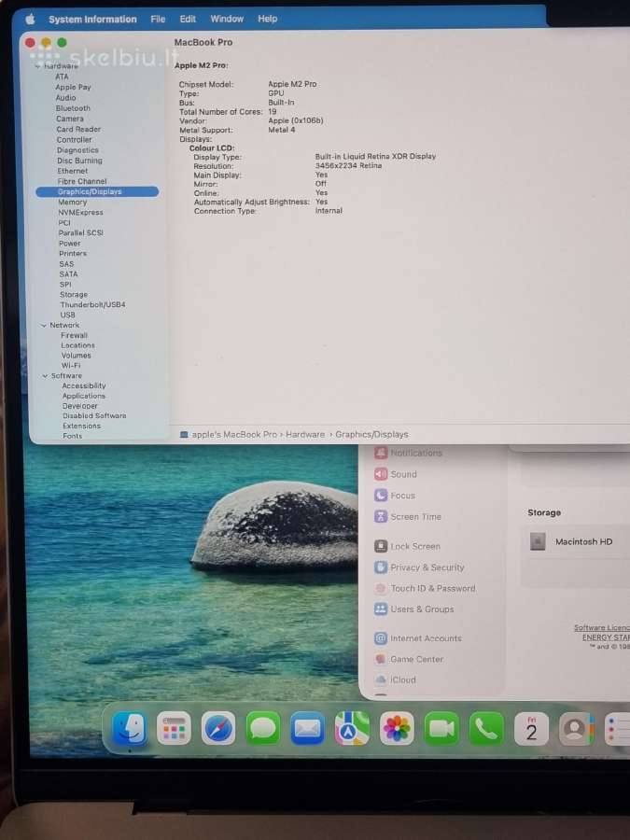
Task: Select Card Reader in the Hardware list
Action: click(78, 129)
